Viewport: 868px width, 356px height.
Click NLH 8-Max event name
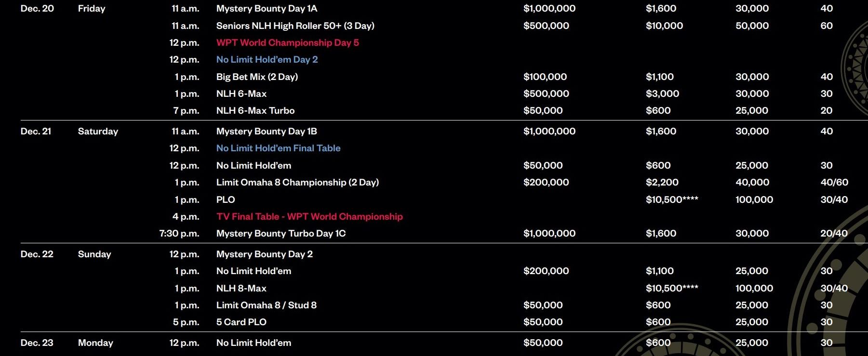coord(241,289)
